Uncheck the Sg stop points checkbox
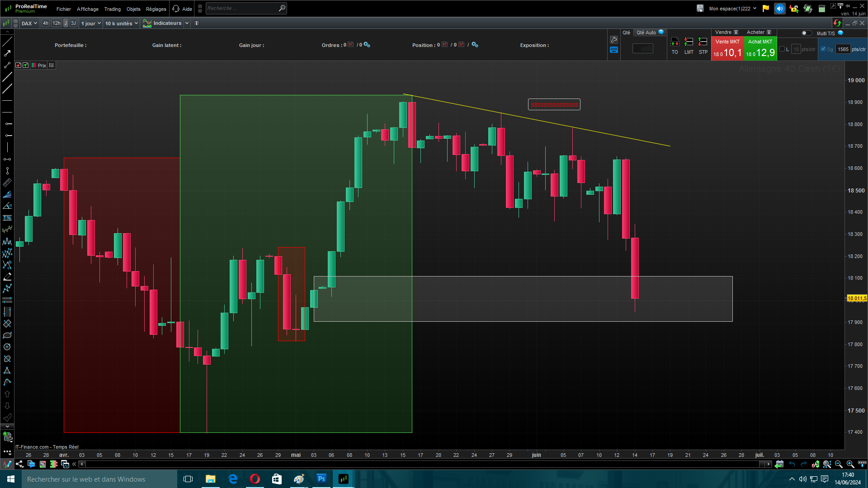The image size is (868, 488). pyautogui.click(x=823, y=49)
